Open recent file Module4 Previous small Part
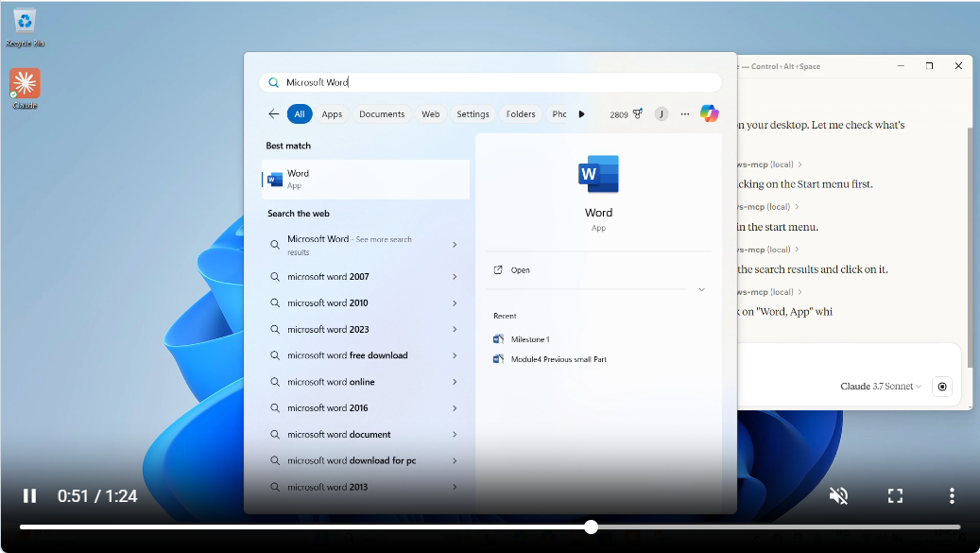Screen dimensions: 980x553 [559, 359]
